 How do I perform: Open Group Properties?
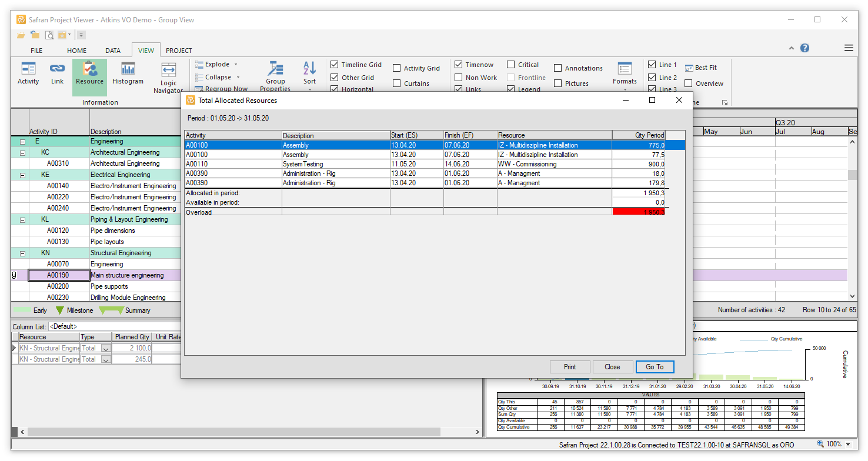tap(275, 75)
